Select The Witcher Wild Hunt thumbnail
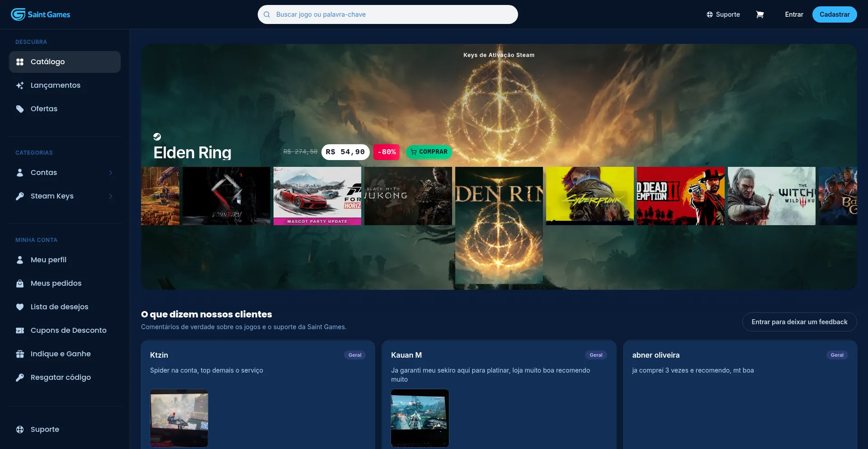Screen dimensions: 868x449 pos(772,196)
